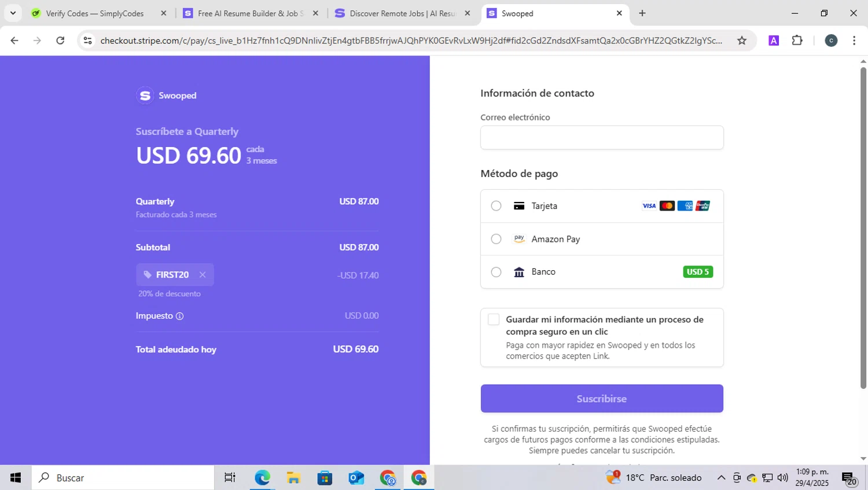Click the Mastercard logo
This screenshot has width=868, height=490.
point(667,206)
